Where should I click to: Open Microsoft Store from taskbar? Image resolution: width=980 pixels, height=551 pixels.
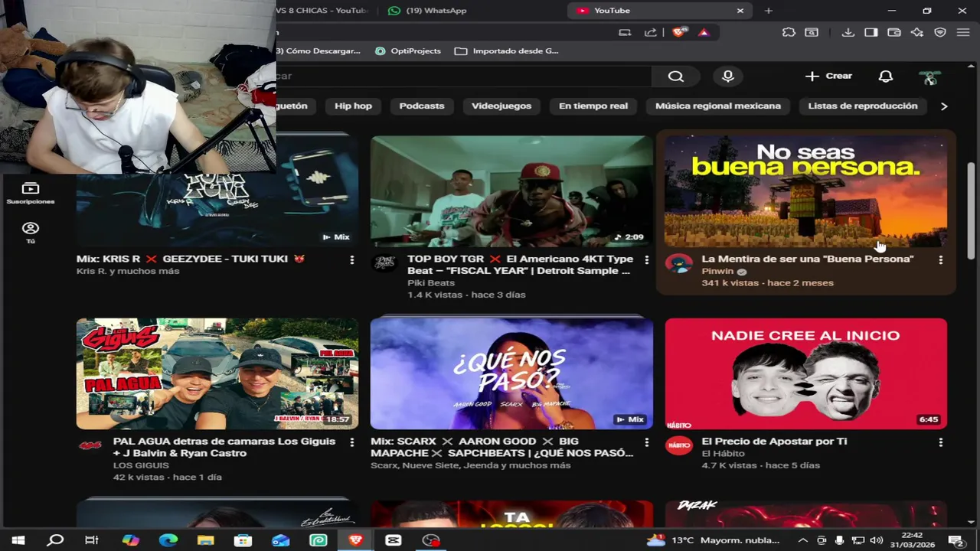pyautogui.click(x=243, y=540)
